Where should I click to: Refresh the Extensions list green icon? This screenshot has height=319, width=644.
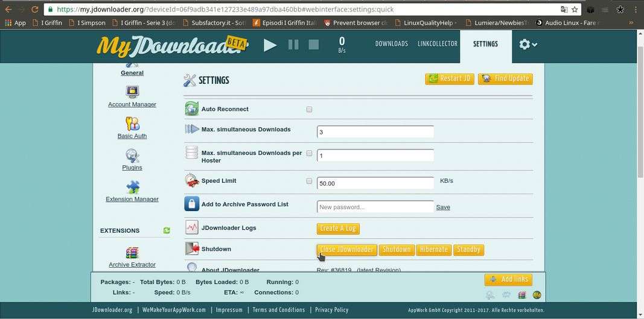[167, 230]
